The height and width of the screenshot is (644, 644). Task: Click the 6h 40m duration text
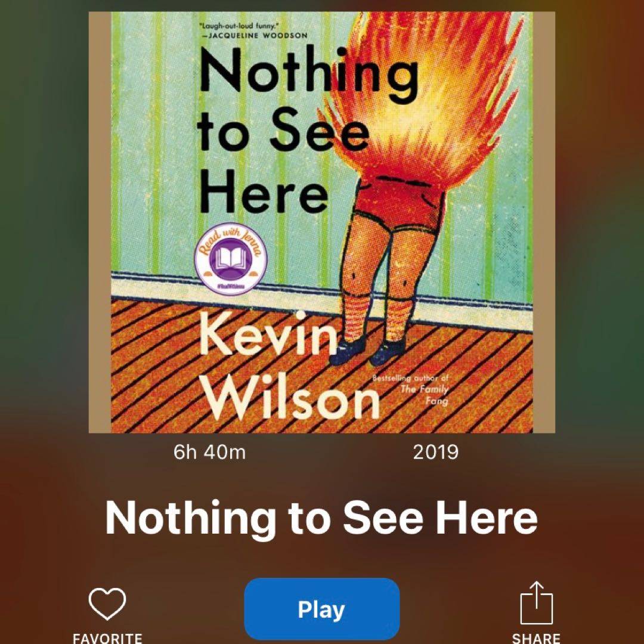click(209, 452)
